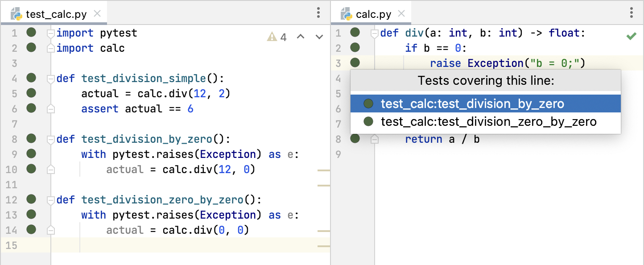Open the 4 warnings inspection indicator
The height and width of the screenshot is (265, 644).
click(x=277, y=37)
